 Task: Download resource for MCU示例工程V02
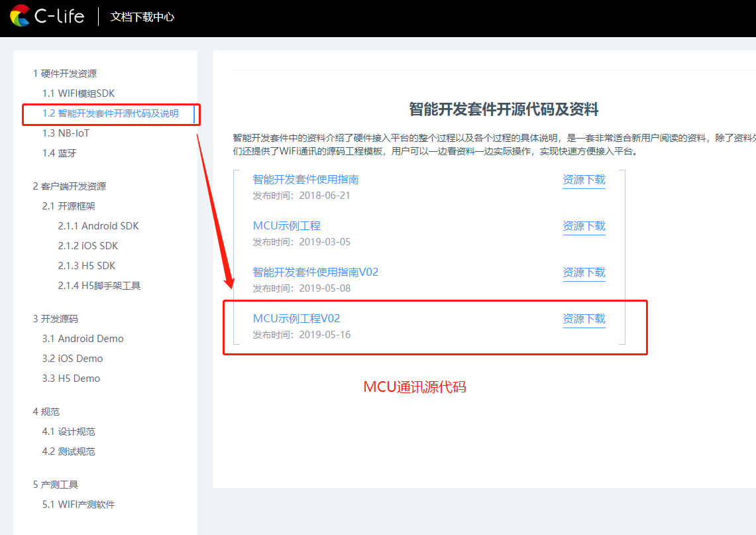click(x=584, y=319)
